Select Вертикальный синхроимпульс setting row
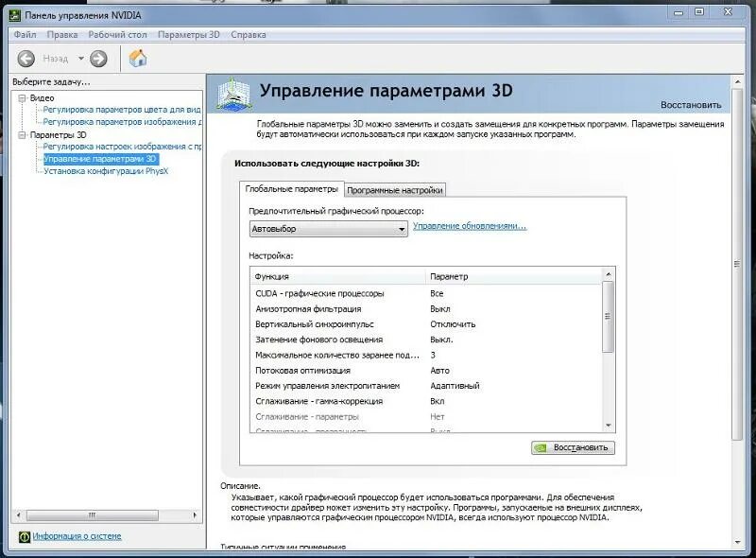756x558 pixels. (426, 324)
